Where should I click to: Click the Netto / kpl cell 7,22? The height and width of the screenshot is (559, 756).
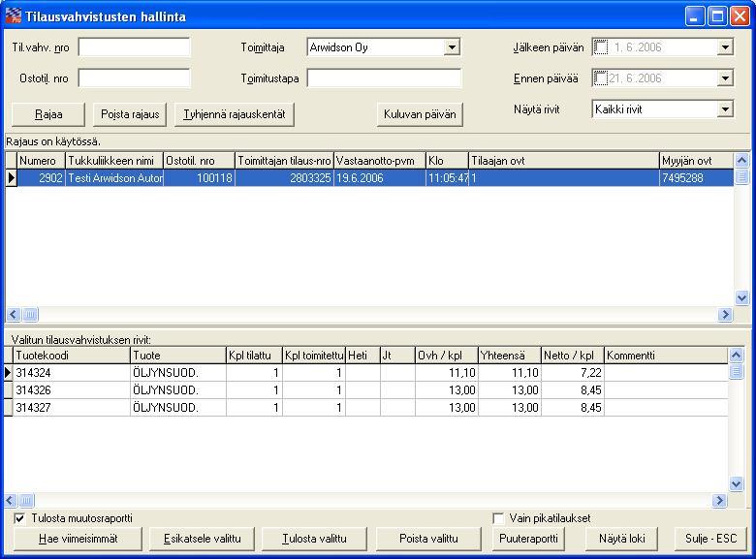click(572, 373)
